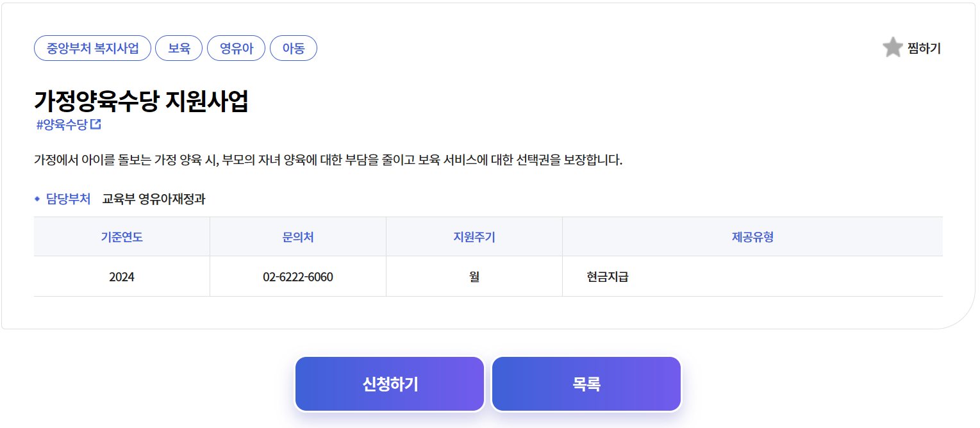The width and height of the screenshot is (980, 428).
Task: Click the 문의처 column header
Action: pyautogui.click(x=298, y=237)
